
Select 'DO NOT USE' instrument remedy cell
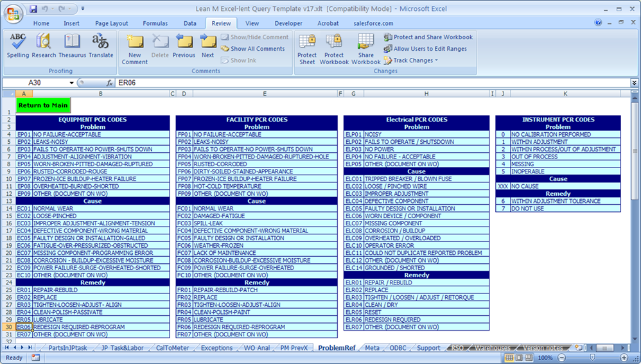click(x=565, y=209)
